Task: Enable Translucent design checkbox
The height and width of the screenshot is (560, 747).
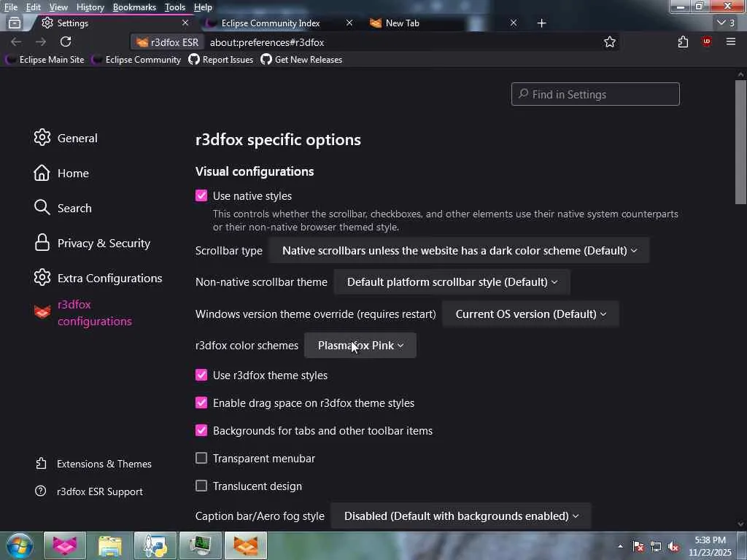Action: click(201, 486)
